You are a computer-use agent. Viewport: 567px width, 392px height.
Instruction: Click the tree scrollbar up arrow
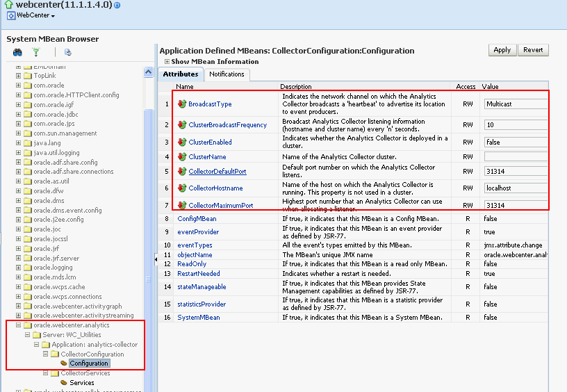coord(148,72)
